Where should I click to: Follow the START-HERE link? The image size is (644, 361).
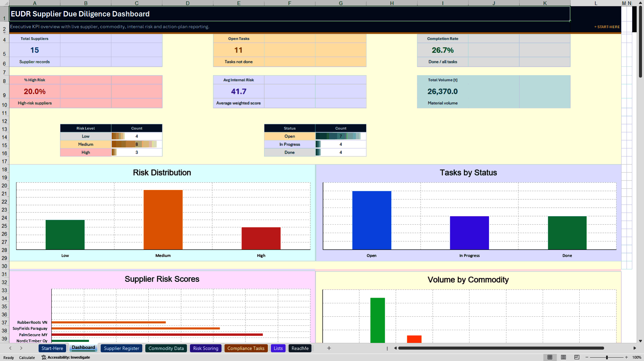607,27
